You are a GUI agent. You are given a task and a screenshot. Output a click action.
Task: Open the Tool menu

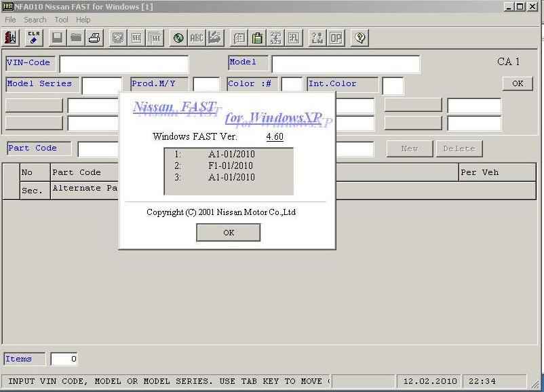click(61, 20)
